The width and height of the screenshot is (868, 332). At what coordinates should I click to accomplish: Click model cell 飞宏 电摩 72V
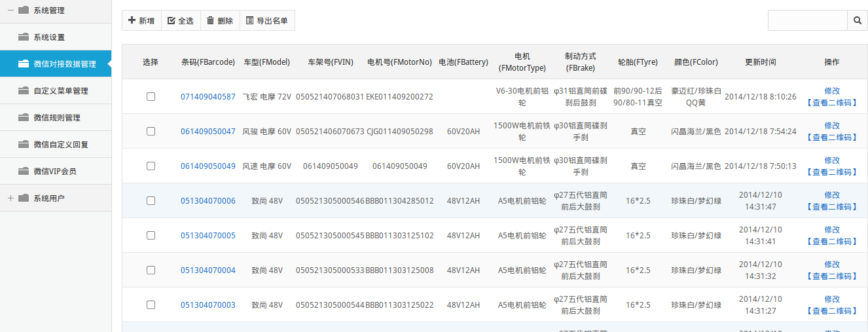click(x=267, y=97)
